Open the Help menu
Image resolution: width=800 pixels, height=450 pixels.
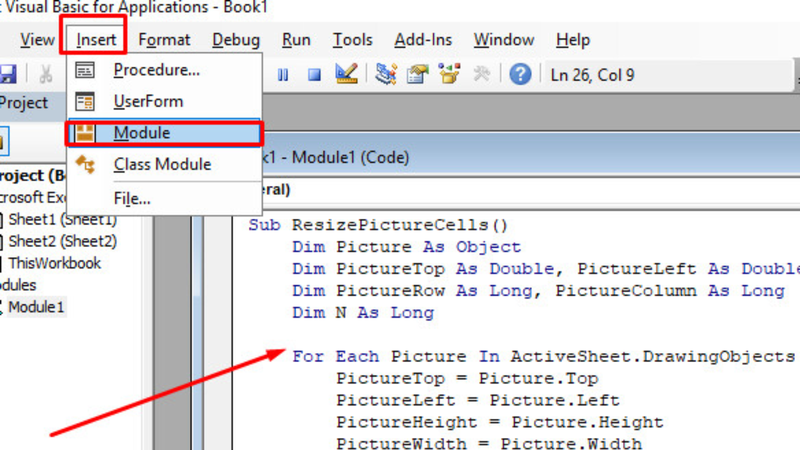572,40
